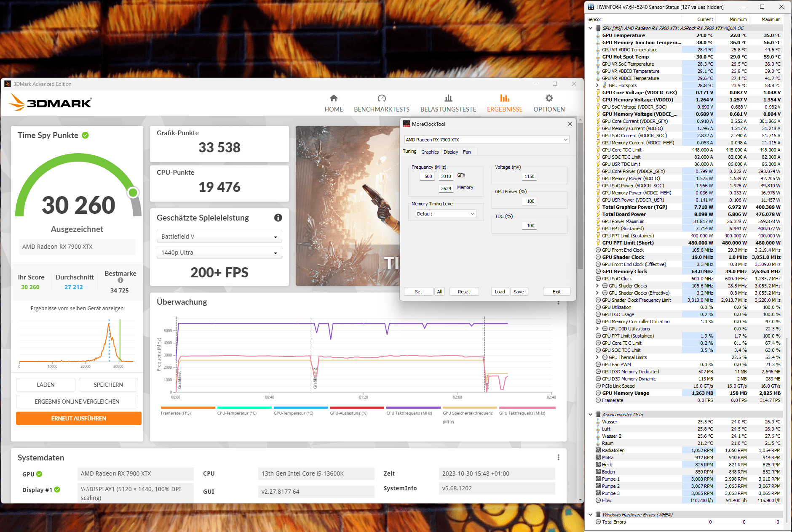Click green check next to Display #1

[x=57, y=489]
